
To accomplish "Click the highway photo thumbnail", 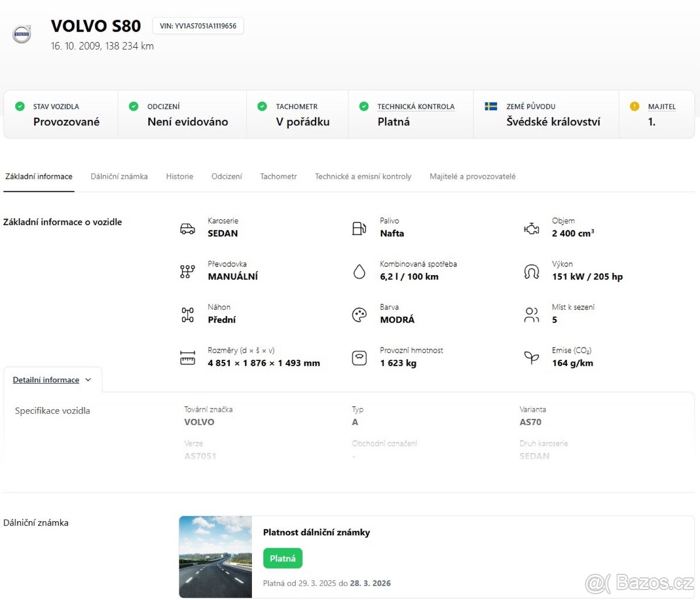I will tap(215, 557).
